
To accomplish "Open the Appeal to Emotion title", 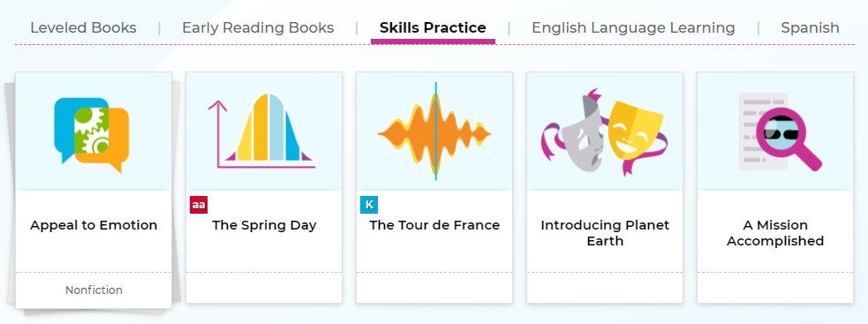I will (x=94, y=225).
